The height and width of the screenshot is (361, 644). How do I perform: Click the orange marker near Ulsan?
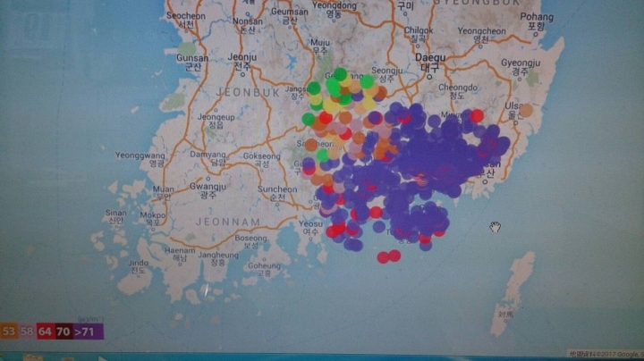coord(526,110)
